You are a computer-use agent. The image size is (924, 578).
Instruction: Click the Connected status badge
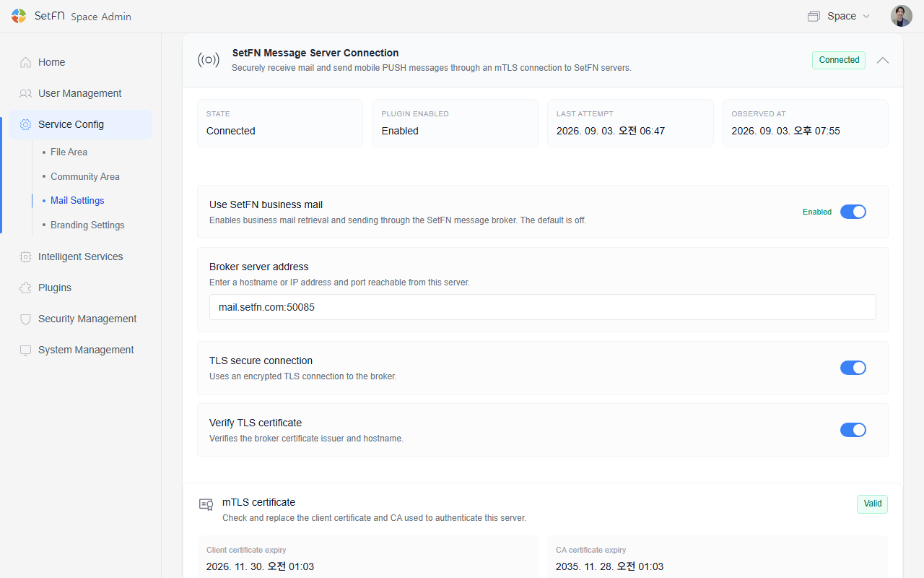(x=839, y=60)
